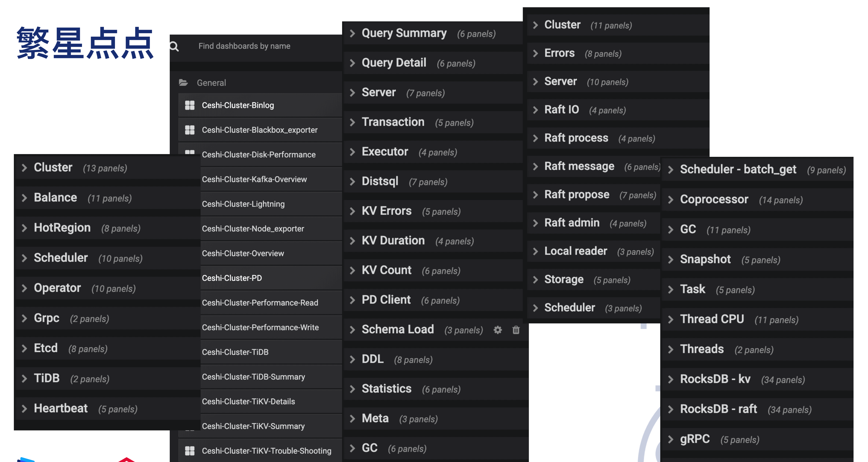Open the General folder icon
Image resolution: width=868 pixels, height=462 pixels.
183,82
